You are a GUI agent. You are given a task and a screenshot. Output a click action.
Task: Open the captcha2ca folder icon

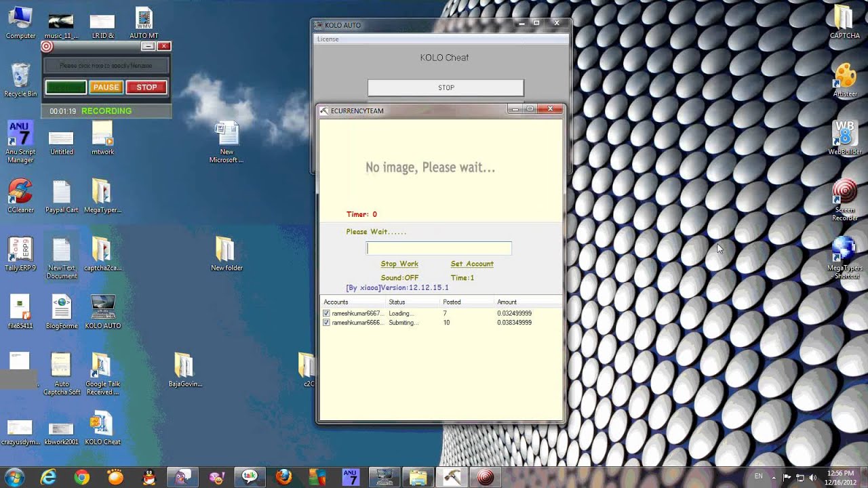pyautogui.click(x=102, y=253)
